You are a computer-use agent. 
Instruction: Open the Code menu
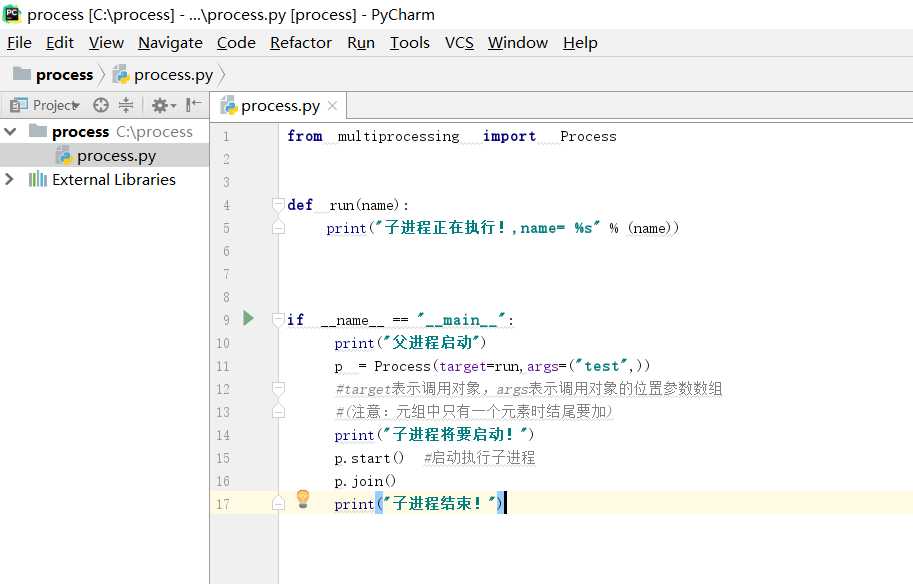point(236,43)
